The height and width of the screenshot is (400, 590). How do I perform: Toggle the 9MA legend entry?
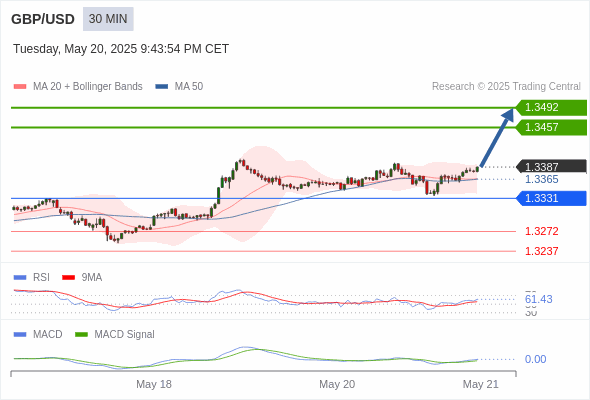click(82, 277)
